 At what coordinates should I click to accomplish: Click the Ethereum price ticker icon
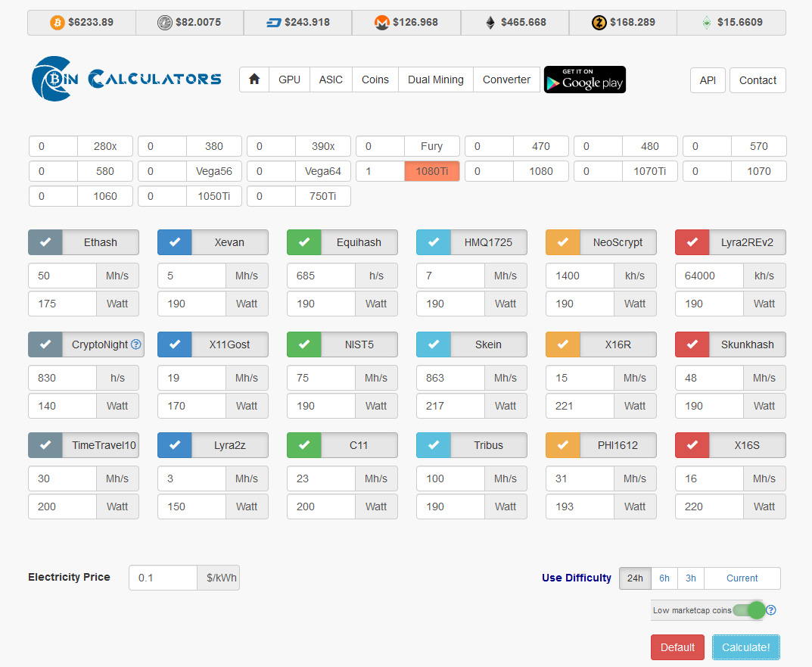tap(490, 22)
